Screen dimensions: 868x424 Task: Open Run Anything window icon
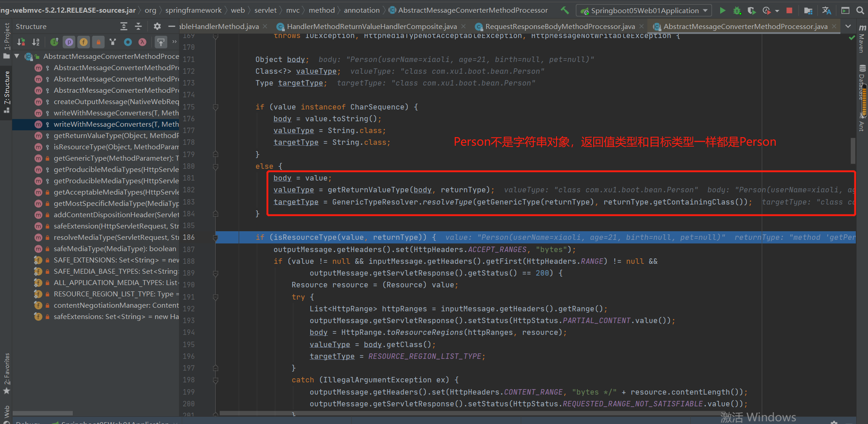pyautogui.click(x=845, y=10)
